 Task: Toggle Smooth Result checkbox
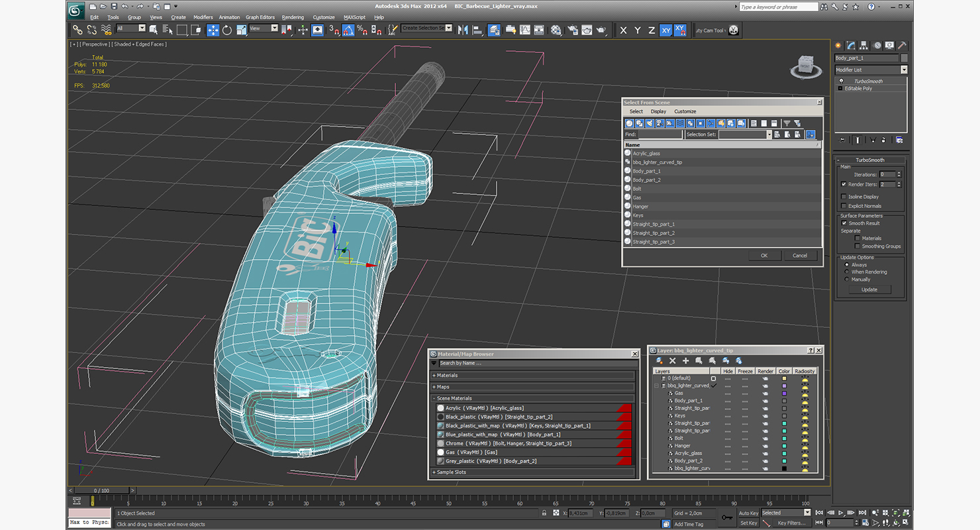tap(844, 223)
